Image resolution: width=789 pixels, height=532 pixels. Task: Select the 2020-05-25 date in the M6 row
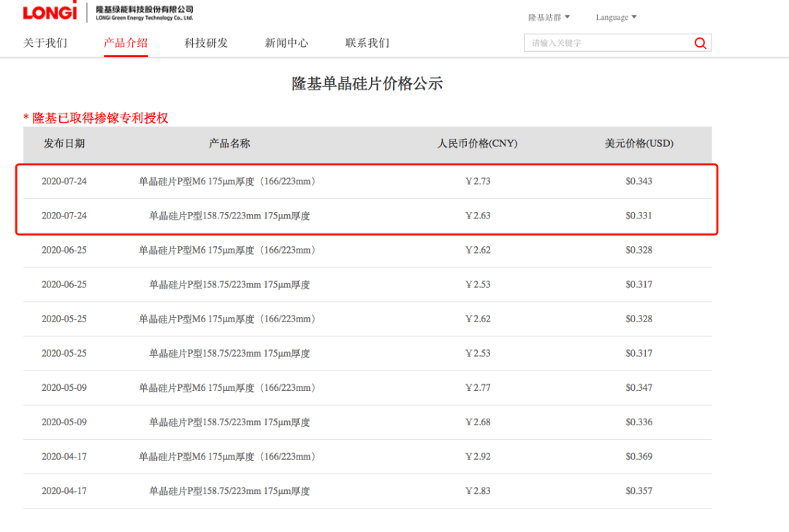[64, 319]
